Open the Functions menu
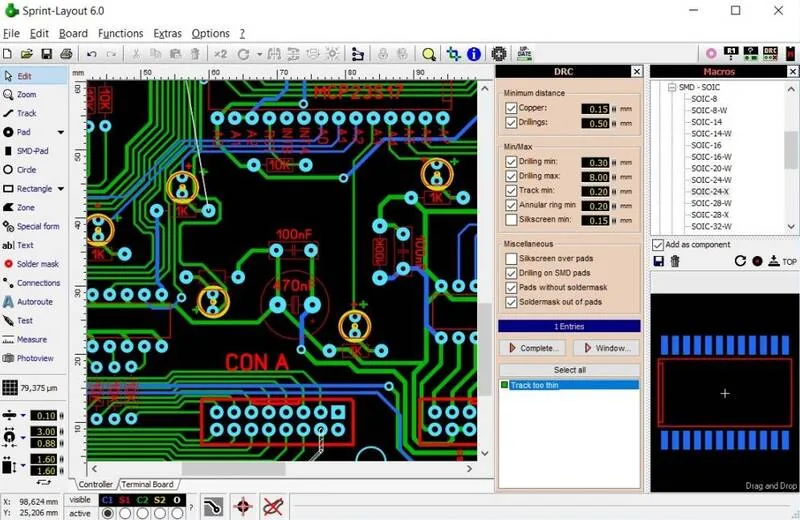This screenshot has height=520, width=800. (x=120, y=34)
